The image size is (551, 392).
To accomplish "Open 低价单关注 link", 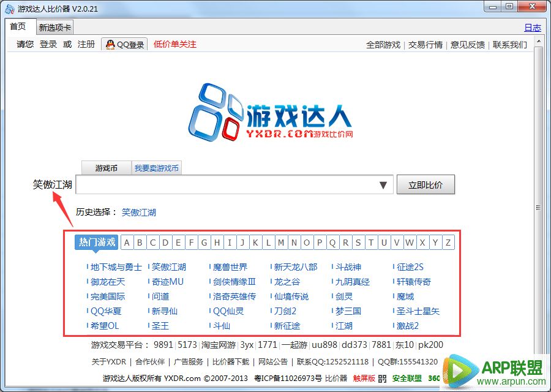I will [x=174, y=44].
